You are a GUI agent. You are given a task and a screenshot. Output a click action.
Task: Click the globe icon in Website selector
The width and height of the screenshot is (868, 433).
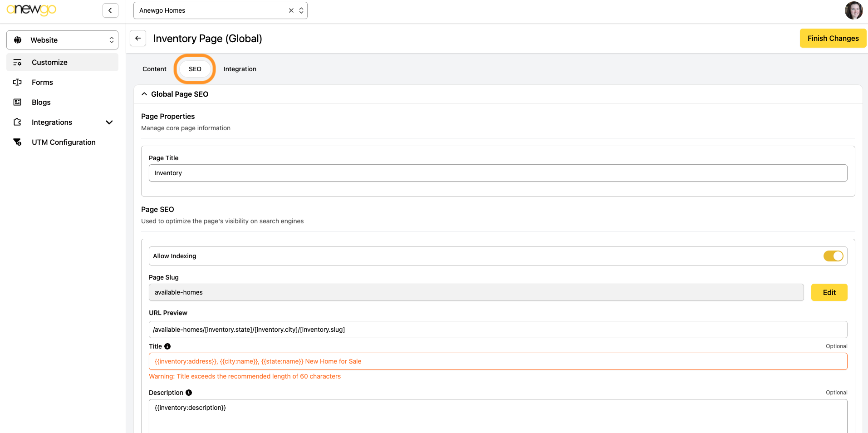18,40
